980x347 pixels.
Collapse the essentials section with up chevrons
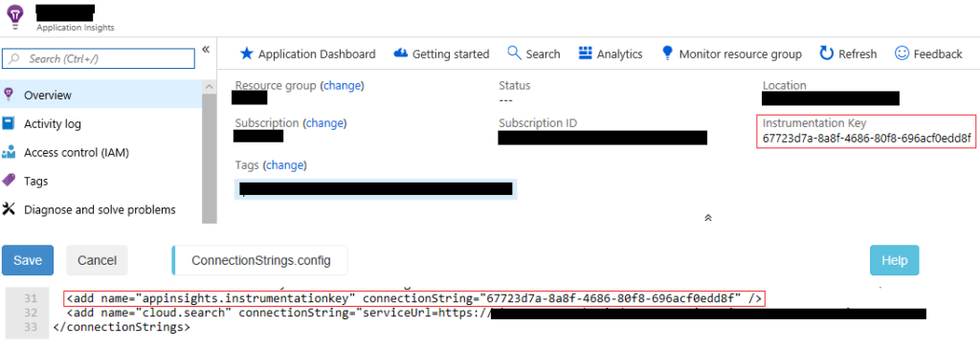pyautogui.click(x=708, y=218)
